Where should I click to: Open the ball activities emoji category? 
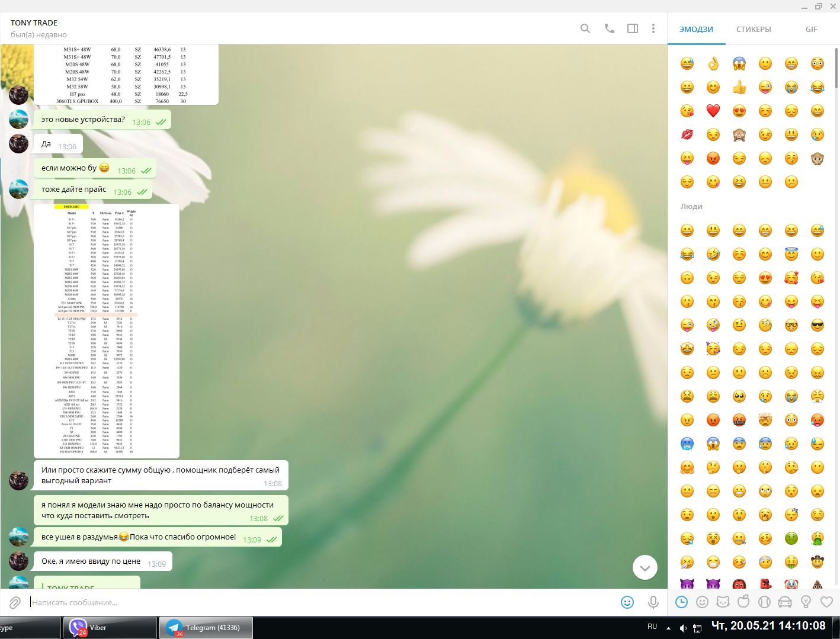(764, 602)
